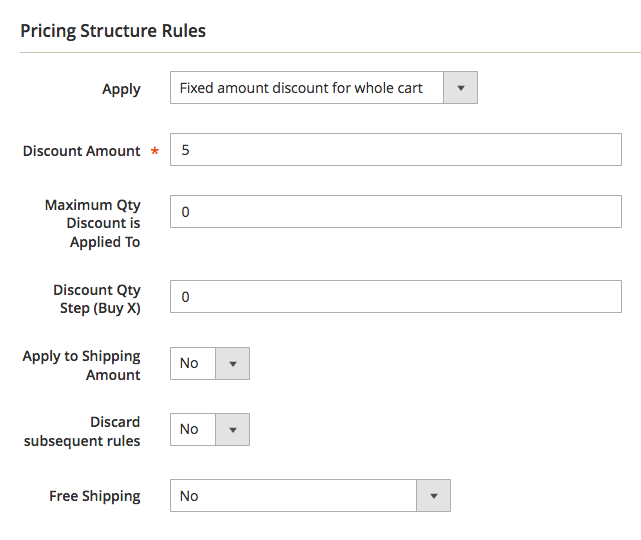Open the Apply to Shipping Amount dropdown
Screen dimensions: 641x540
coord(193,363)
